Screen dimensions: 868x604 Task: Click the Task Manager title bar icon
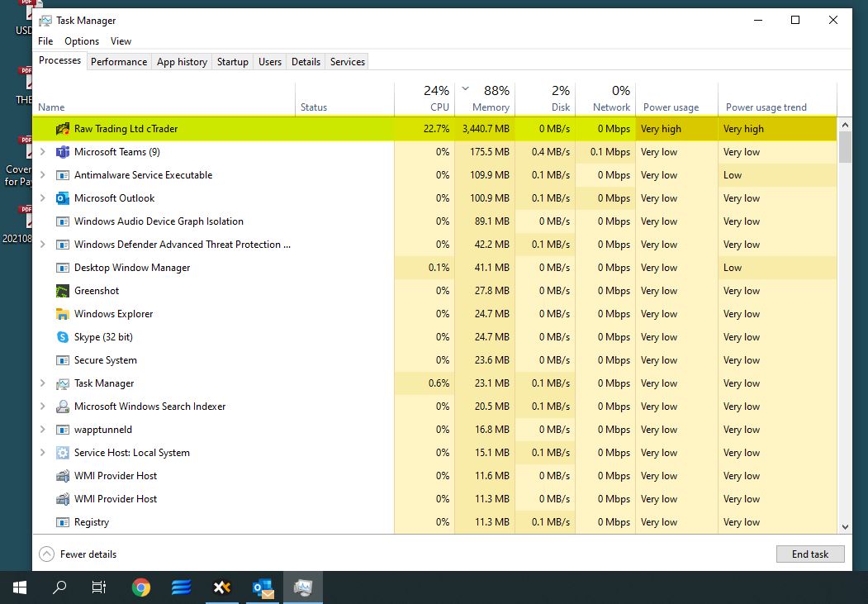click(x=45, y=21)
